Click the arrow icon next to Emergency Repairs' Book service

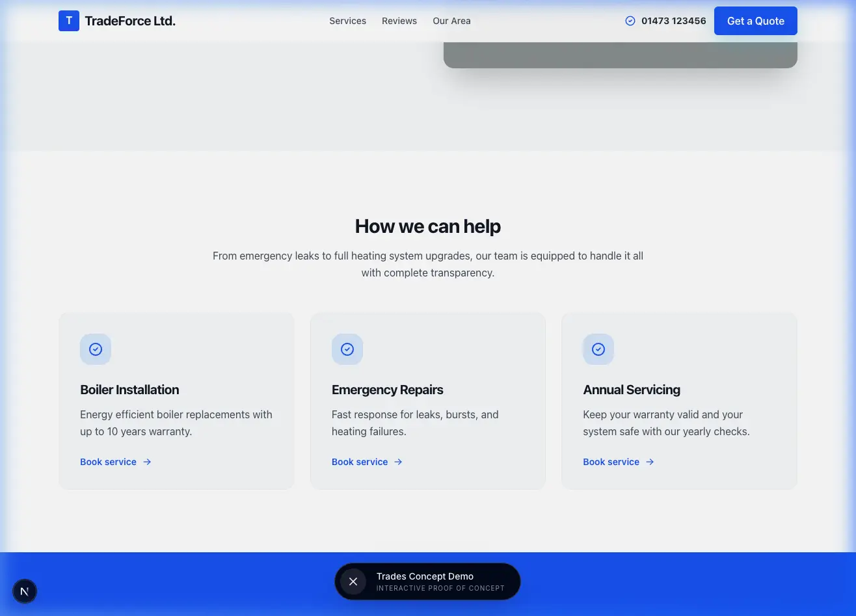399,462
